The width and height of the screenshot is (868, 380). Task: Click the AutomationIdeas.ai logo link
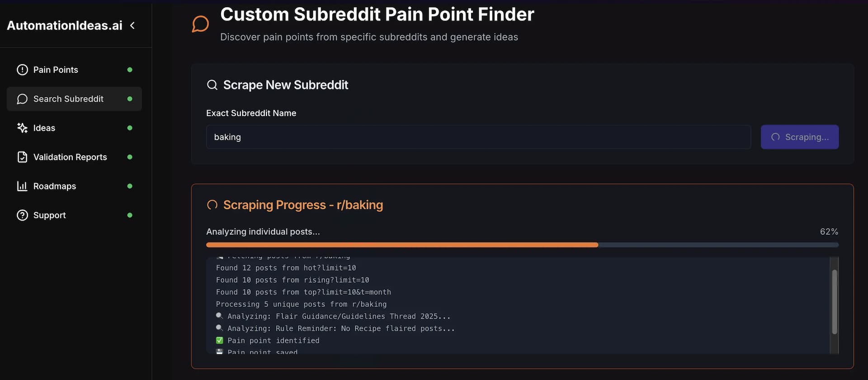point(64,25)
